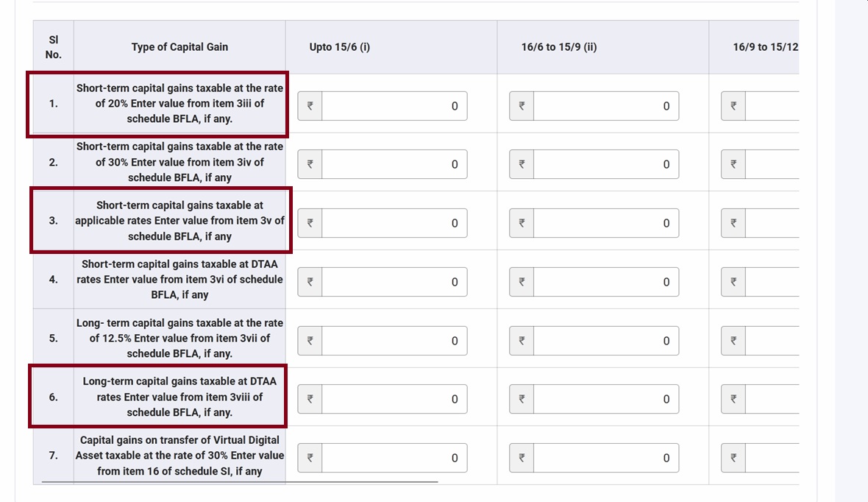The height and width of the screenshot is (502, 868).
Task: Click row 3 16/6 to 15/9 amount field
Action: (606, 223)
